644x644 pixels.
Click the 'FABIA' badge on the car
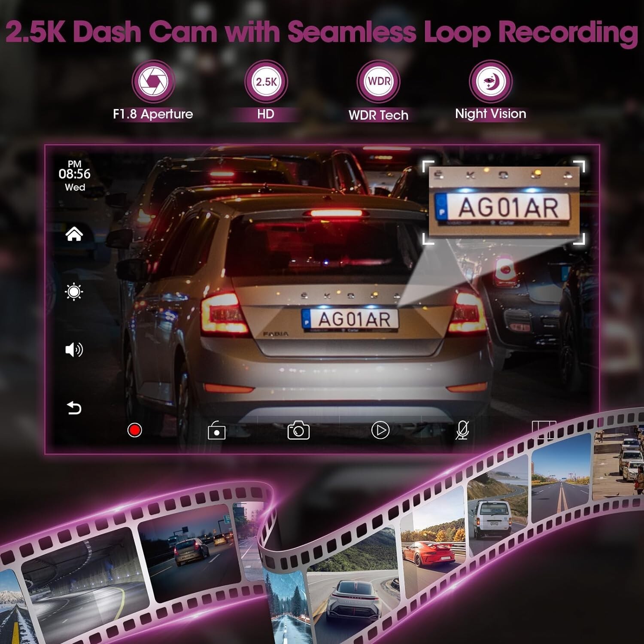tap(276, 334)
